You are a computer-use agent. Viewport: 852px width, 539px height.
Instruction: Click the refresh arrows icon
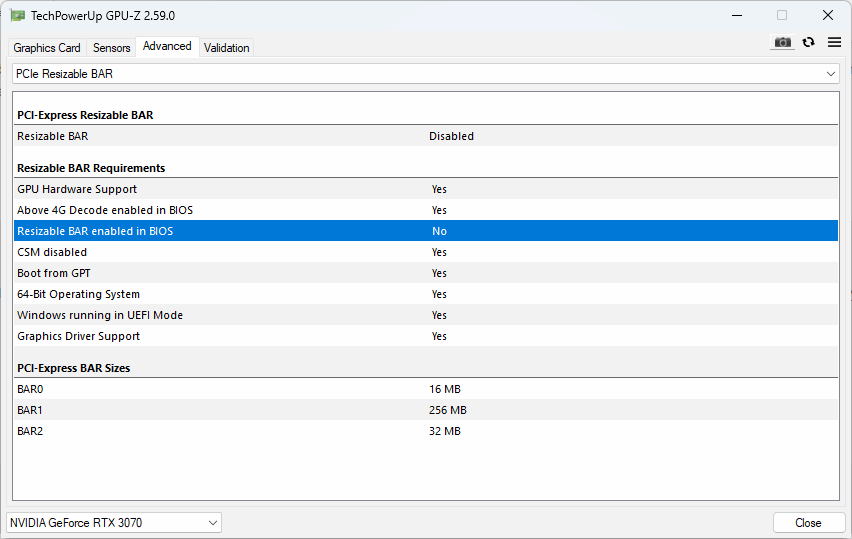(x=809, y=42)
